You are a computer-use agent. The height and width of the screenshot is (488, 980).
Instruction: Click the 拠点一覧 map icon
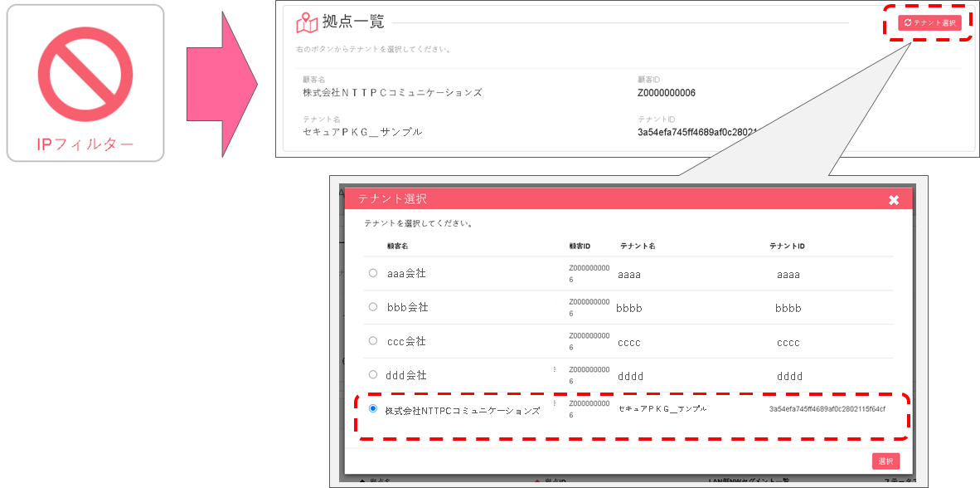pos(306,24)
